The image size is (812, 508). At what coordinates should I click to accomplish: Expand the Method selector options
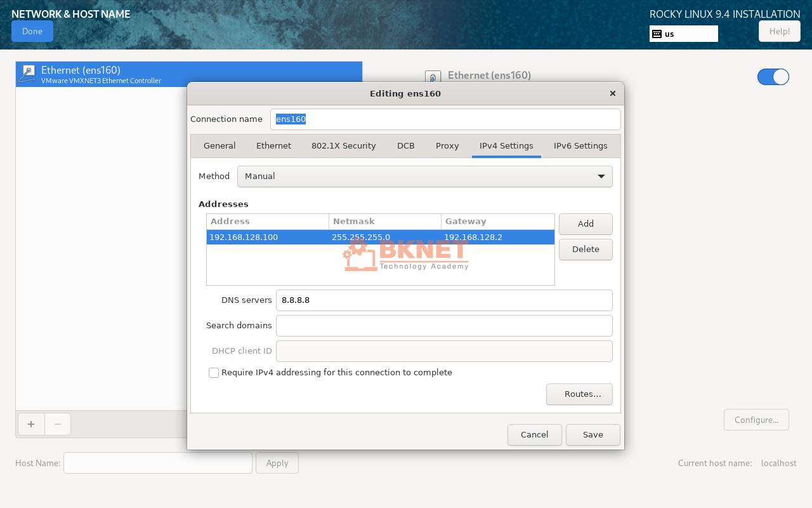[x=601, y=176]
